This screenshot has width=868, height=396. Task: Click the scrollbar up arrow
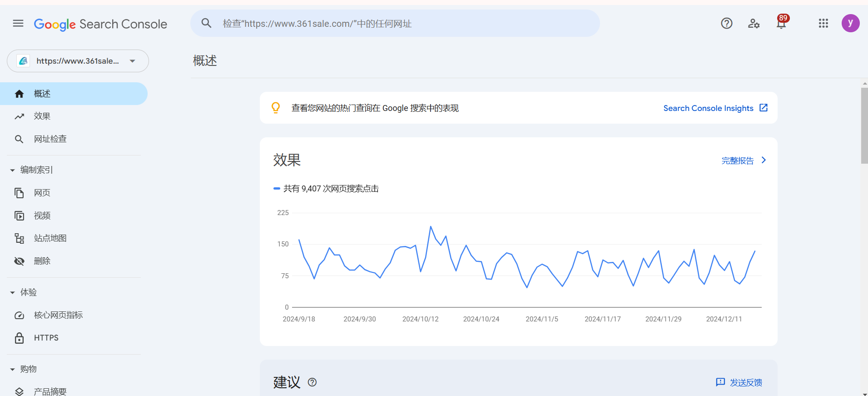[864, 84]
